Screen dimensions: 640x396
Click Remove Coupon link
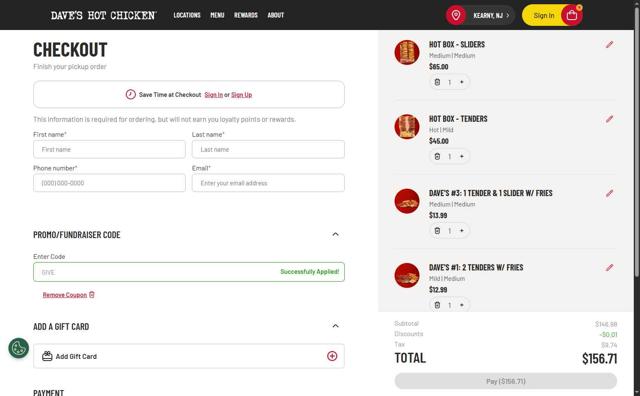click(x=65, y=295)
